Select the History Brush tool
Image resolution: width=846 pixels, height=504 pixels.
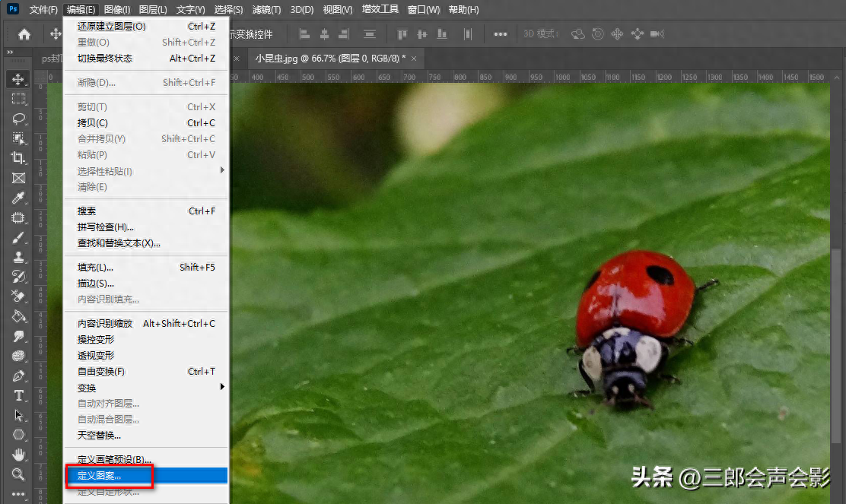pos(18,277)
